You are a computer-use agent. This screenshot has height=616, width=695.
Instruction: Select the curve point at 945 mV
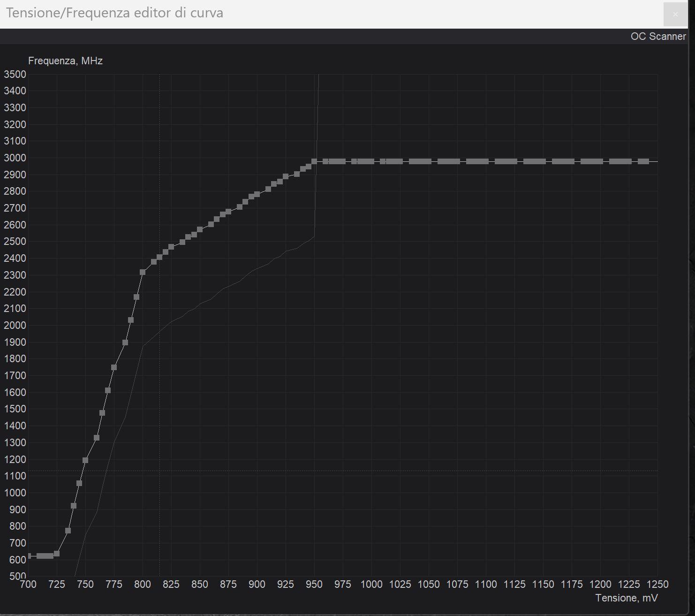click(309, 167)
